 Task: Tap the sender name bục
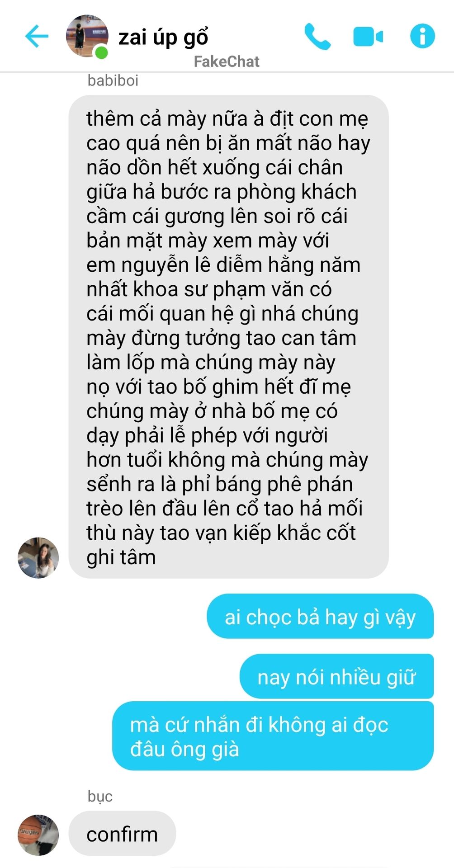point(100,796)
